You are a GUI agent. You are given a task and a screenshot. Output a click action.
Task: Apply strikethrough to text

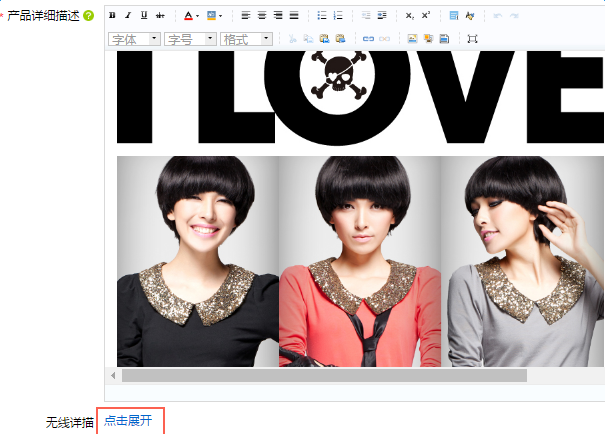pos(160,16)
